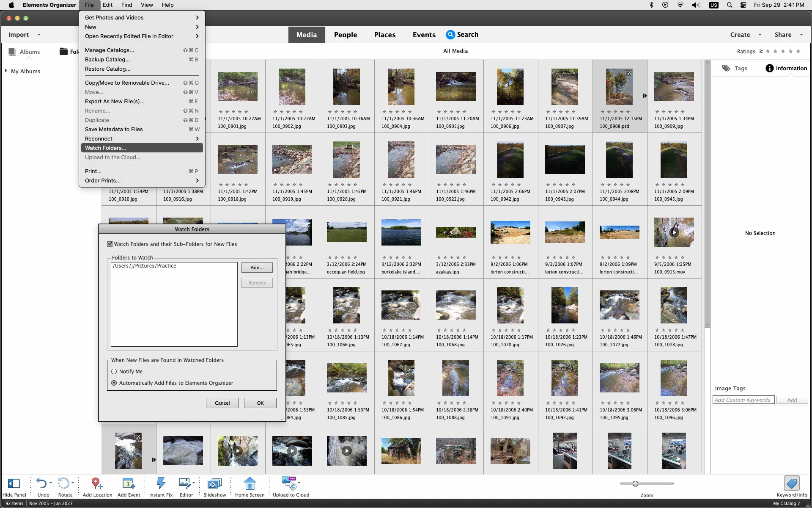
Task: Uncheck Watch Folders and their Sub-Folders checkbox
Action: click(110, 244)
